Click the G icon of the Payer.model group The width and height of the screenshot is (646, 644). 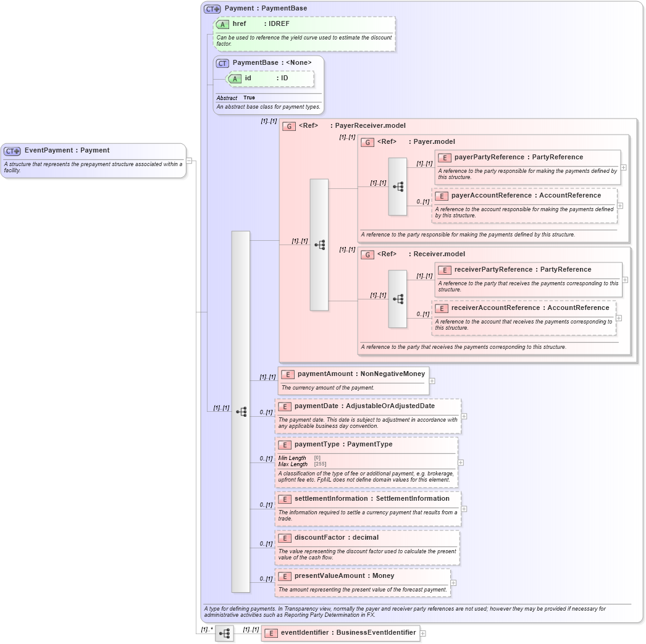367,141
